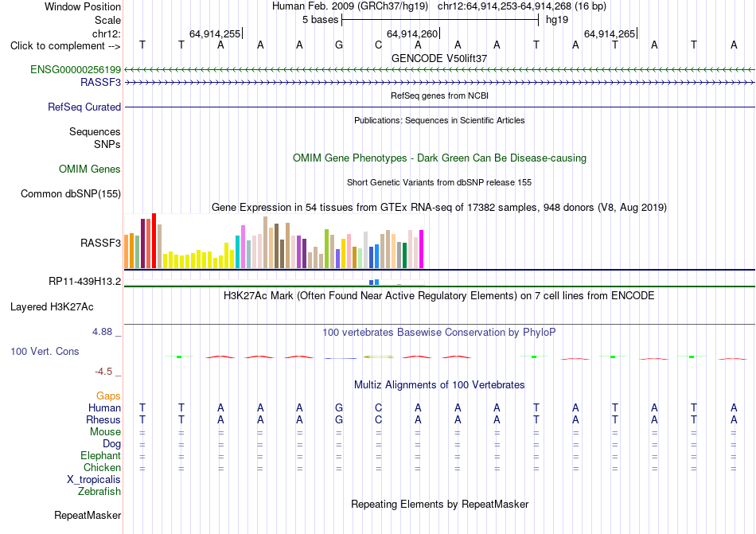Click the GENCODE V50lift37 track title
Screen dimensions: 756x534
tap(439, 58)
